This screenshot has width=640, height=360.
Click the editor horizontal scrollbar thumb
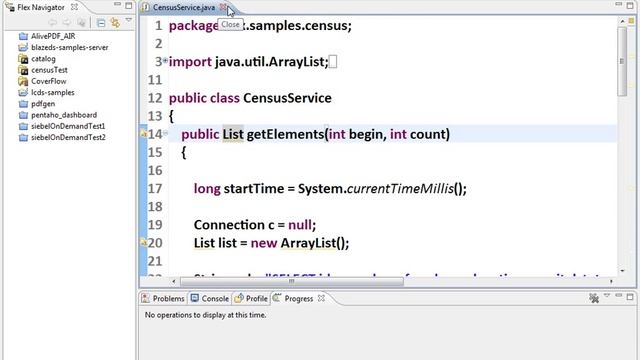pos(291,281)
